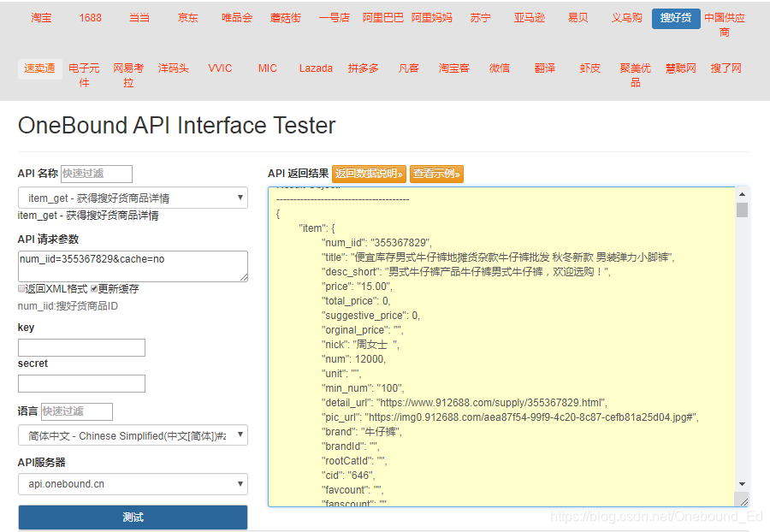Open the 京东 tab
This screenshot has height=532, width=770.
pyautogui.click(x=188, y=18)
